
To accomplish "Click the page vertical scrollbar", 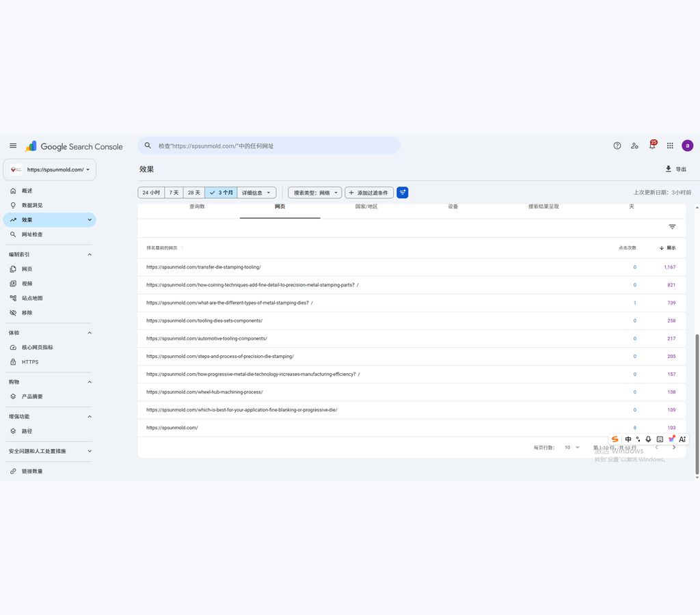I will click(x=697, y=405).
